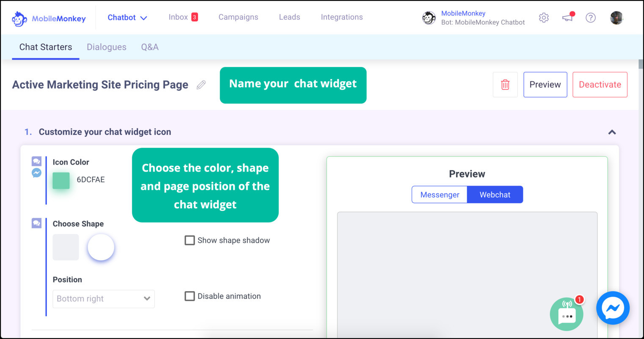
Task: Click the Icon Color swatch 6DCFAE
Action: click(x=61, y=180)
